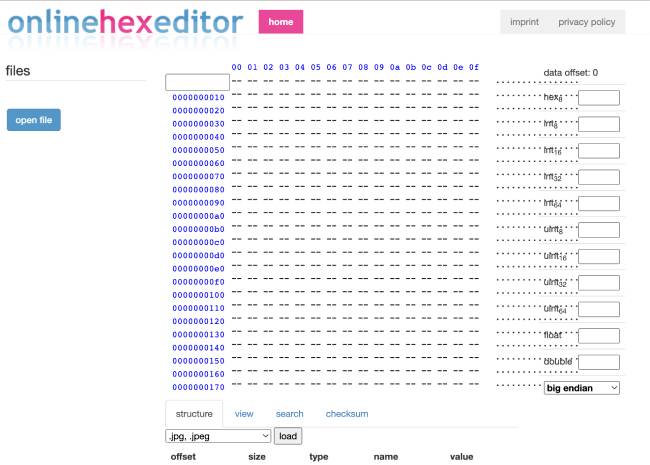Viewport: 650px width, 465px height.
Task: Select row offset 0000000110
Action: click(198, 308)
